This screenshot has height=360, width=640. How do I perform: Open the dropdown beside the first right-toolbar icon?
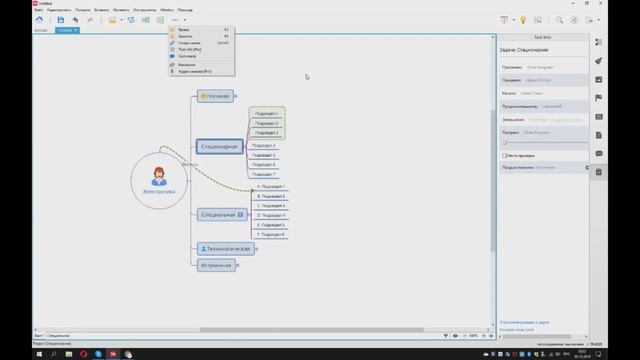coord(513,20)
